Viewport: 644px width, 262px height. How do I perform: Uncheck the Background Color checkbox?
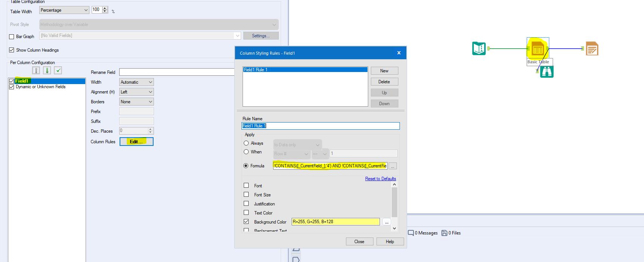(x=246, y=222)
